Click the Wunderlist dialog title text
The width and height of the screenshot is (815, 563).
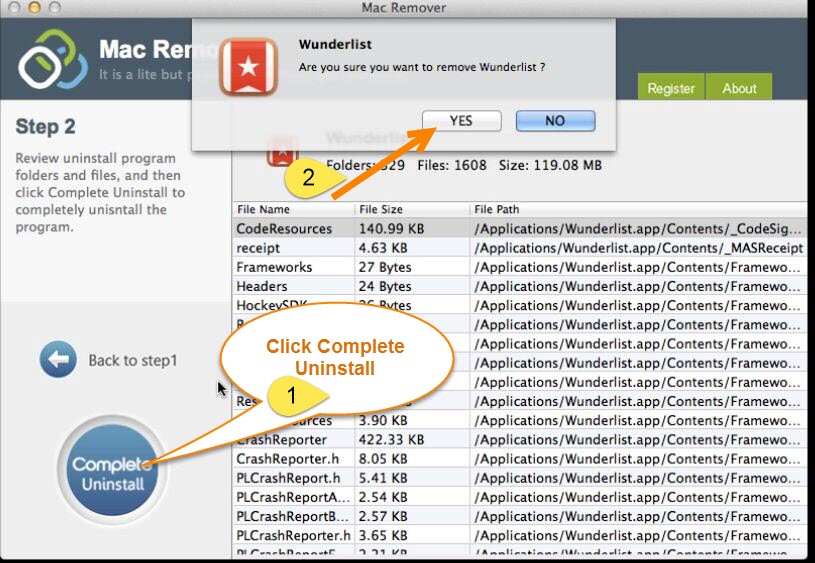click(x=335, y=44)
